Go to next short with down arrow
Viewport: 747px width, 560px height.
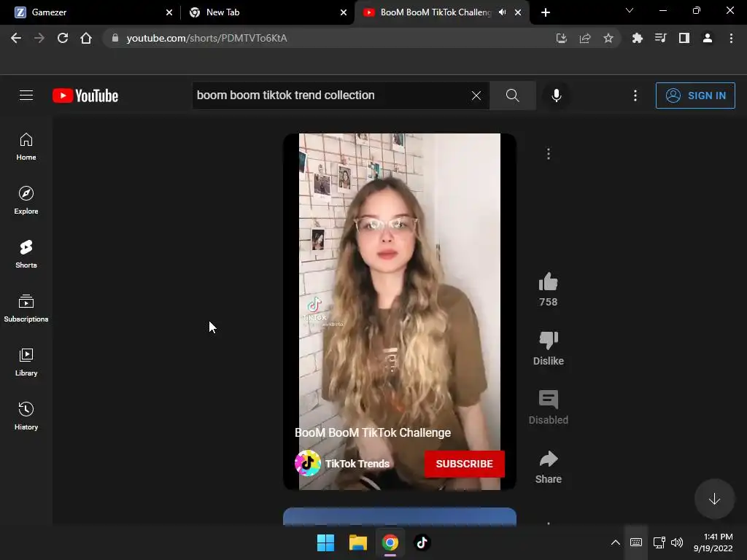click(x=714, y=499)
